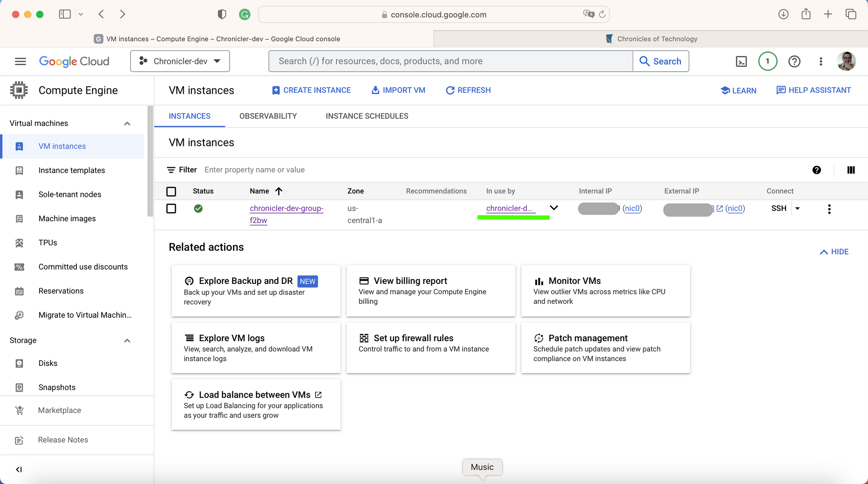Check the chronicler-dev-group-f2bw row checkbox
Screen dimensions: 868x484
click(x=171, y=209)
